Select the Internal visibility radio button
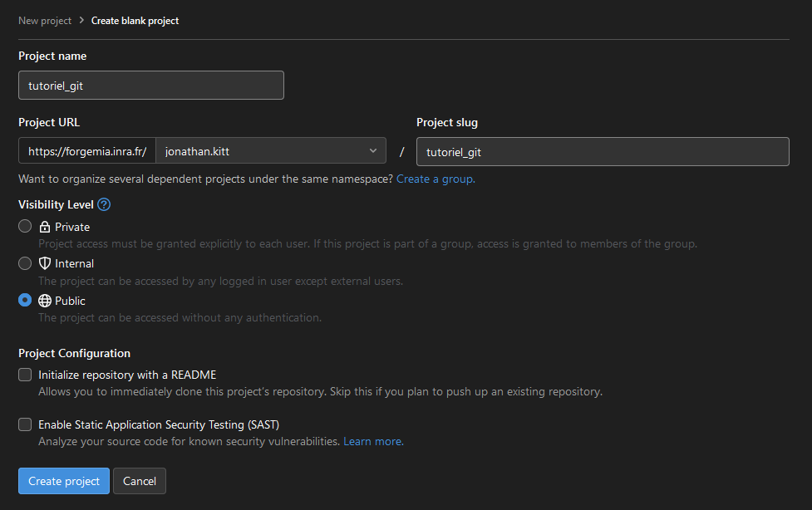The image size is (812, 510). click(25, 263)
